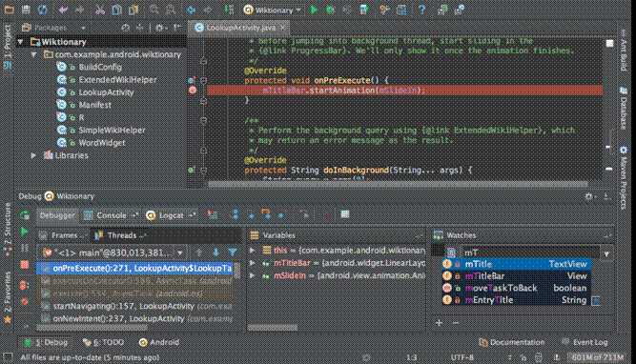Open the Event Log button
This screenshot has height=364, width=636.
(585, 342)
